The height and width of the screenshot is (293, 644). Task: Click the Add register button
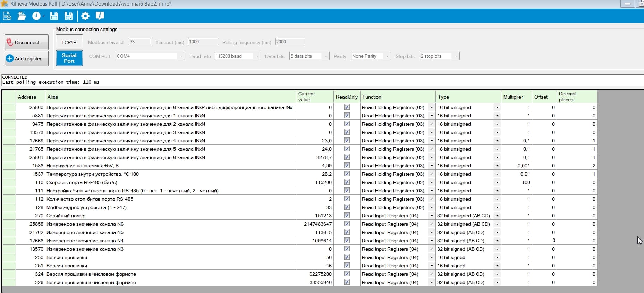point(27,59)
